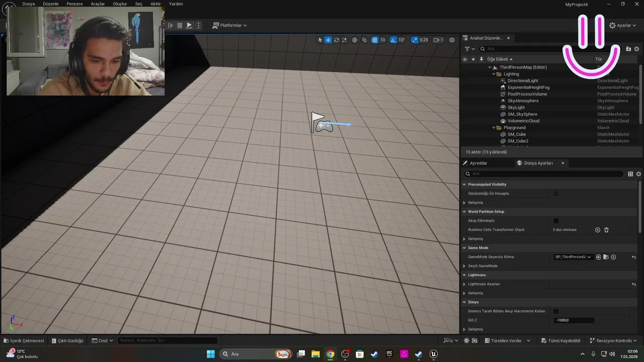The height and width of the screenshot is (362, 644).
Task: Open the Platformlar dropdown
Action: tap(230, 25)
